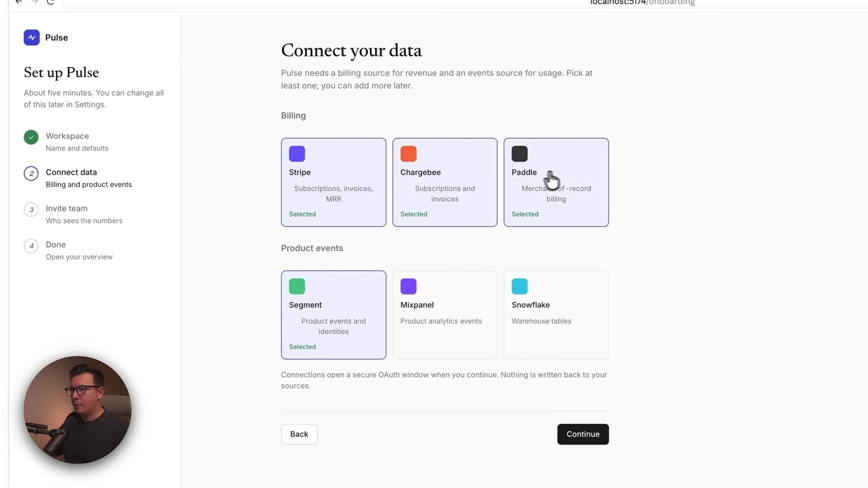Deselect the Stripe billing source card
Image resolution: width=868 pixels, height=488 pixels.
point(334,182)
